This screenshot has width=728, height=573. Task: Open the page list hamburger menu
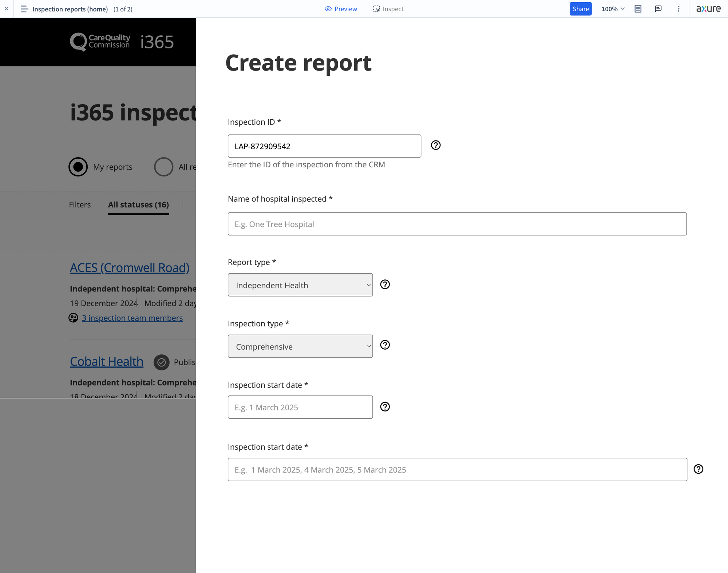click(x=24, y=9)
